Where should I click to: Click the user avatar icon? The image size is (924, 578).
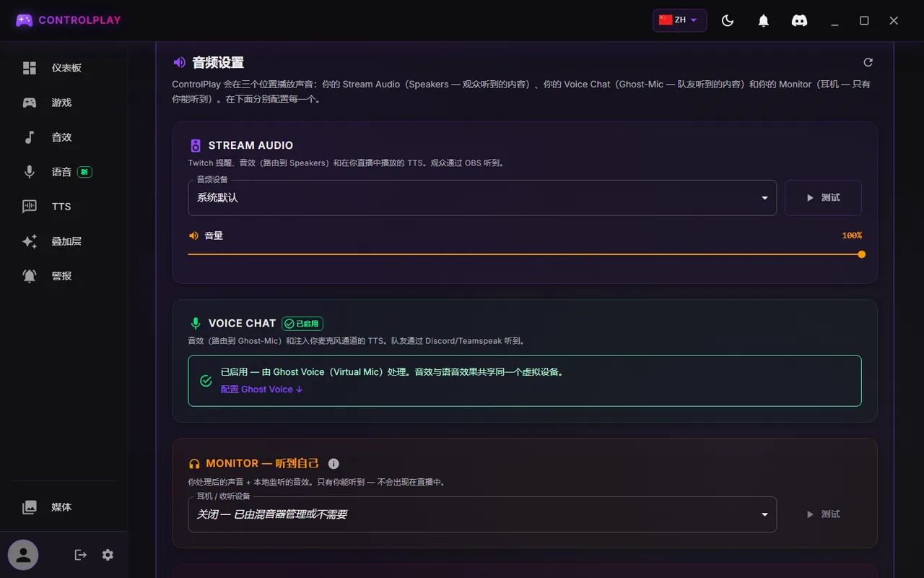(x=23, y=555)
